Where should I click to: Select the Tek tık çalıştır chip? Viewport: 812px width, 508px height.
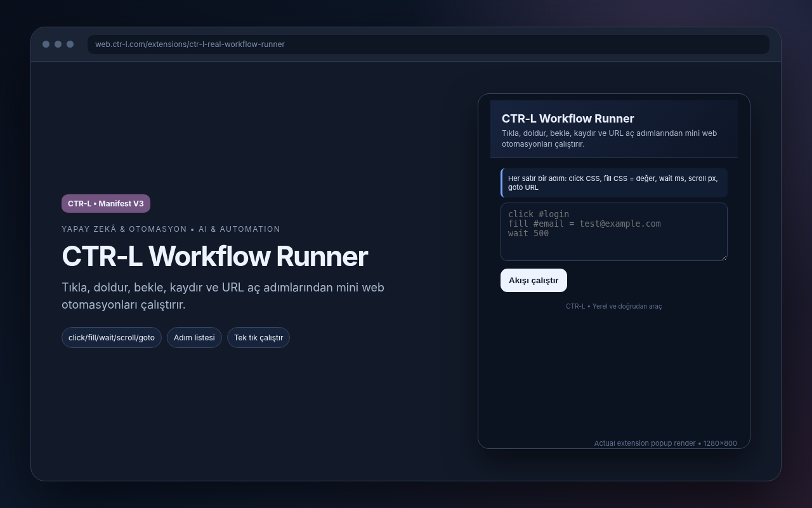click(x=258, y=337)
